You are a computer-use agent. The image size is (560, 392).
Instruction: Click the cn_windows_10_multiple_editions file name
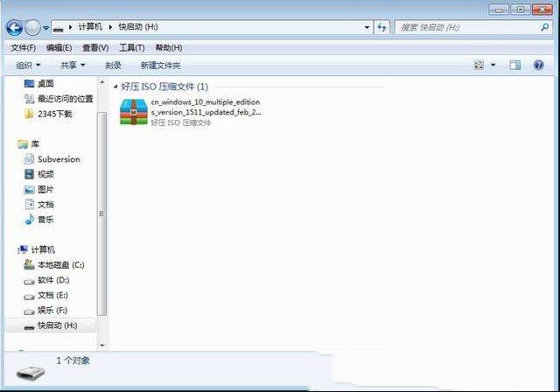(x=206, y=107)
